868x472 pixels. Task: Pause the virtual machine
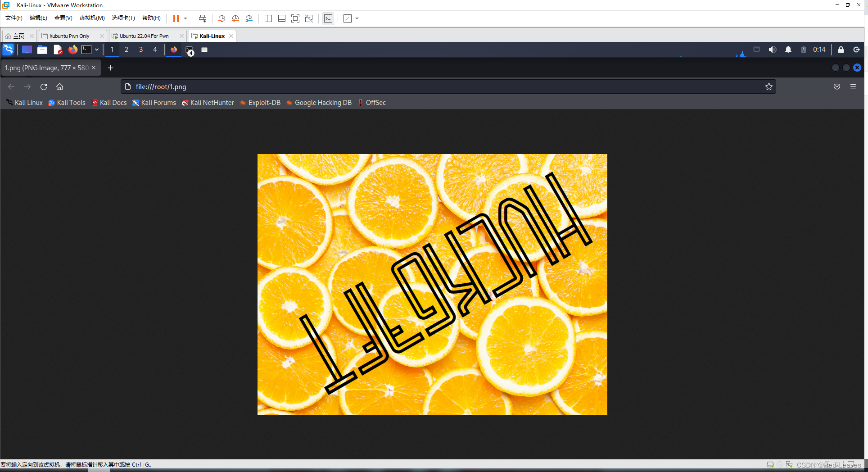point(176,18)
